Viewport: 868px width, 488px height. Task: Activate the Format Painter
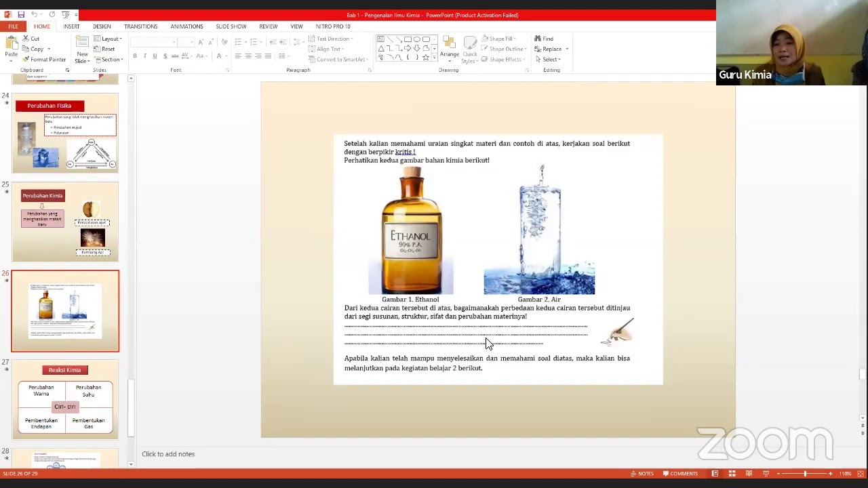44,60
